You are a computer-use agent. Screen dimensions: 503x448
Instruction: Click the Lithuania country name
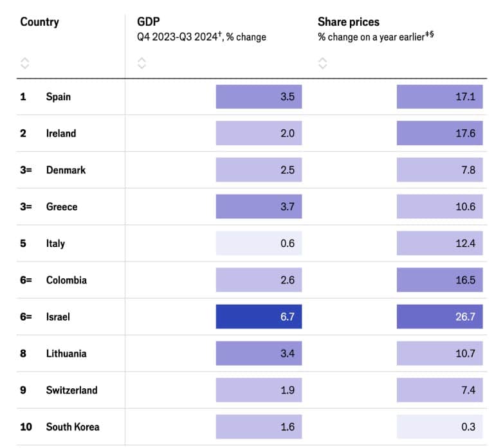(x=67, y=354)
